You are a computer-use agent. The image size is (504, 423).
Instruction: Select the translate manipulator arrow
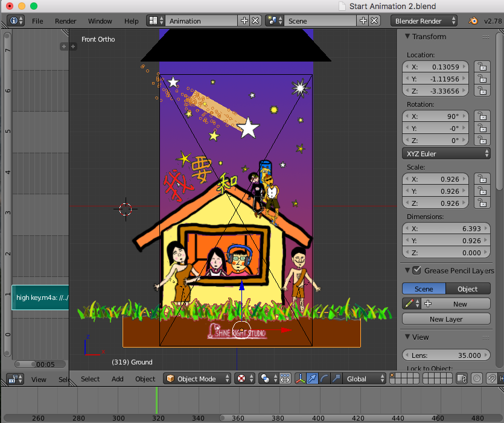click(x=312, y=378)
